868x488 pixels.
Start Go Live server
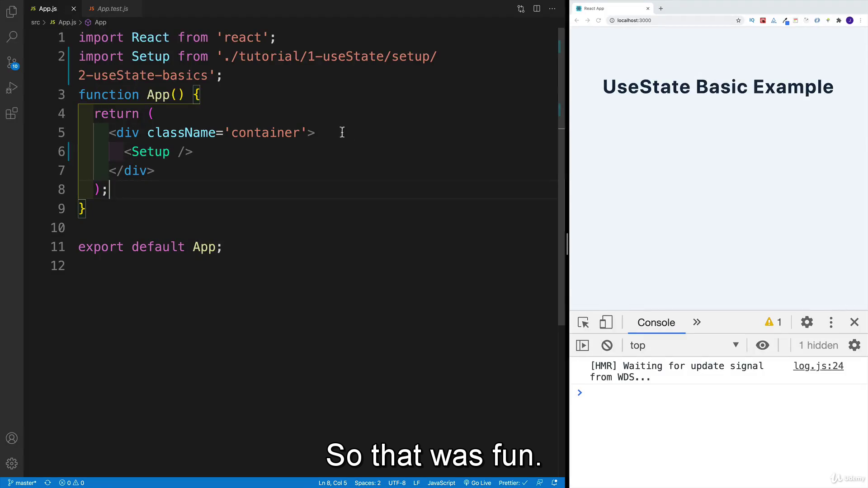pyautogui.click(x=477, y=483)
